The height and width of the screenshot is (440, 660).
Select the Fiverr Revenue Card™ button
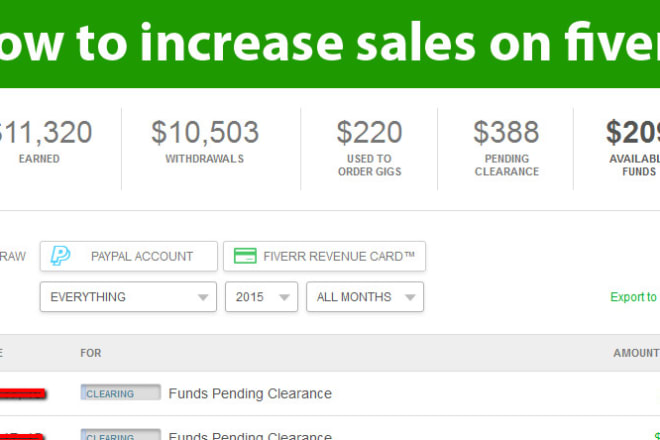[325, 256]
